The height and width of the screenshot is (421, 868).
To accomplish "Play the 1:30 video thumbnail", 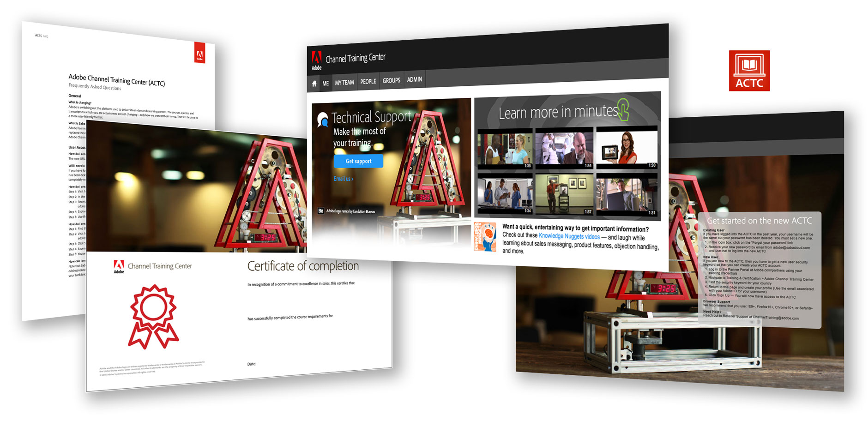I will pyautogui.click(x=627, y=147).
